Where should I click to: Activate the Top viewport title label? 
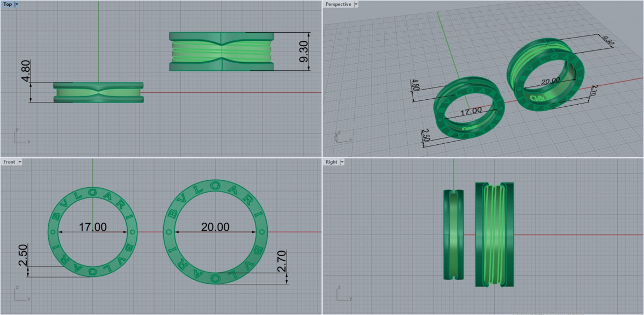click(x=8, y=4)
